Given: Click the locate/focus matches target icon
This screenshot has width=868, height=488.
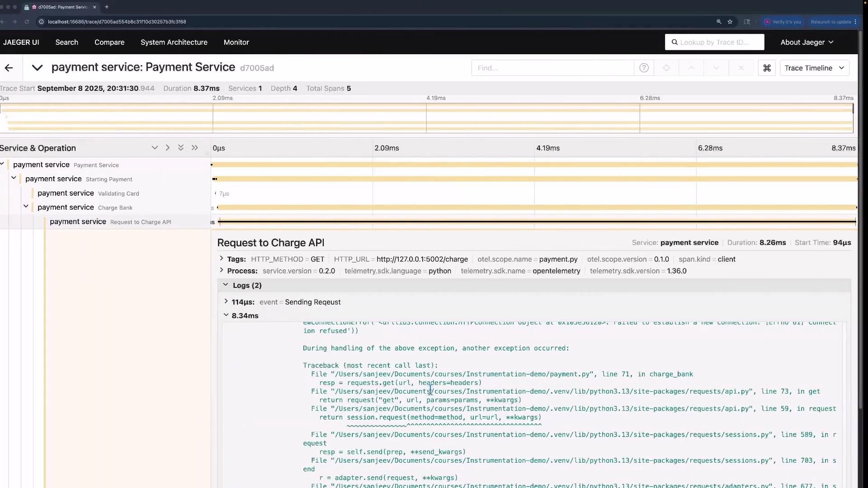Looking at the screenshot, I should pyautogui.click(x=666, y=68).
